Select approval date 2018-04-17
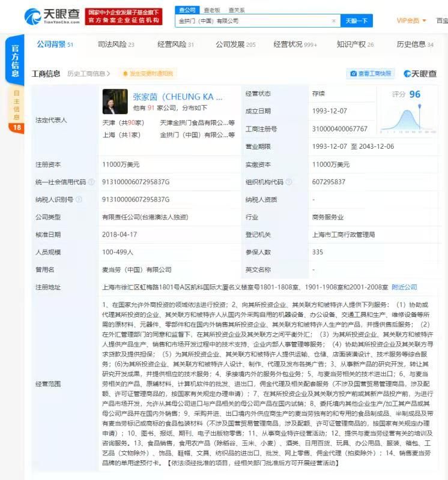This screenshot has width=448, height=480. 120,235
